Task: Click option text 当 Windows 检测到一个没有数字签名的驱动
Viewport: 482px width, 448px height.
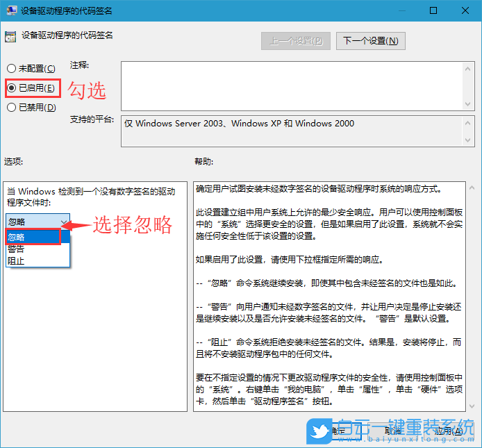Action: click(x=91, y=197)
